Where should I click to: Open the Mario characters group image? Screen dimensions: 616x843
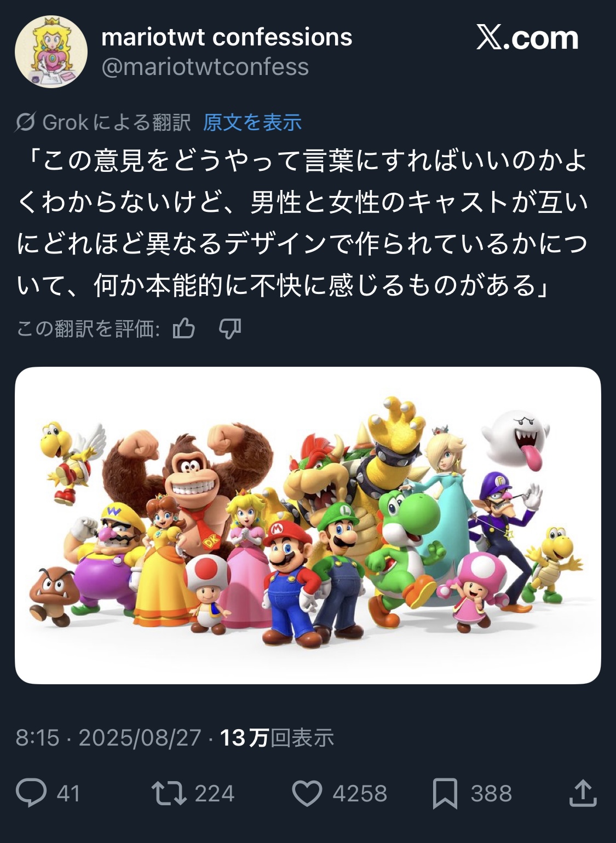click(x=308, y=526)
